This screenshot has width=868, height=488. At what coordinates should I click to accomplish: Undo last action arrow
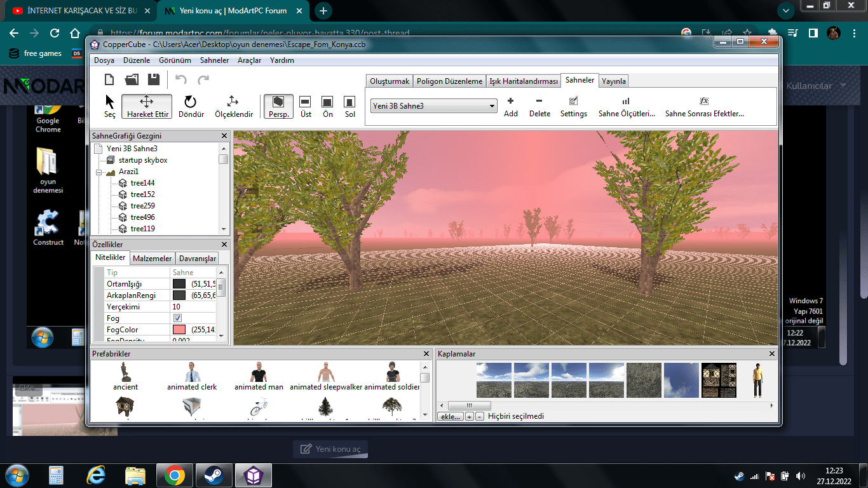[x=181, y=79]
